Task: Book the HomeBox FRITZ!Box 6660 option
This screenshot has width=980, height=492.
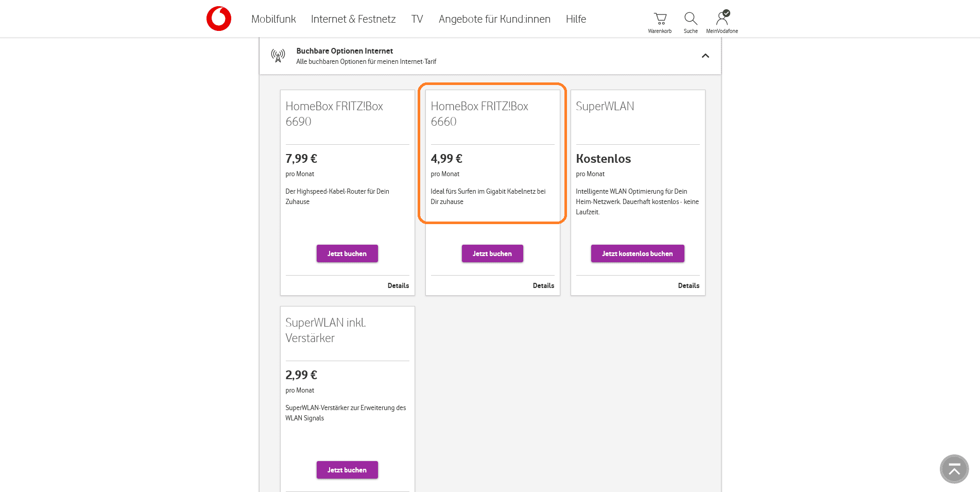Action: click(x=492, y=253)
